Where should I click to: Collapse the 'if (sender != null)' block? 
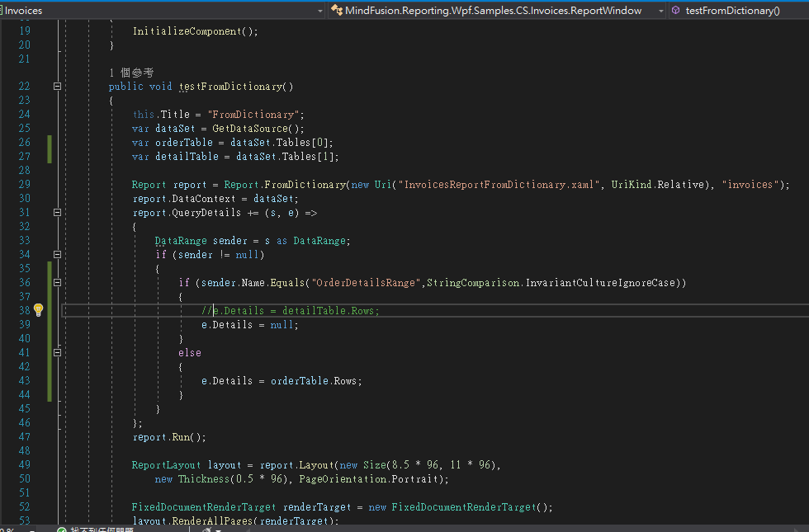(x=57, y=255)
